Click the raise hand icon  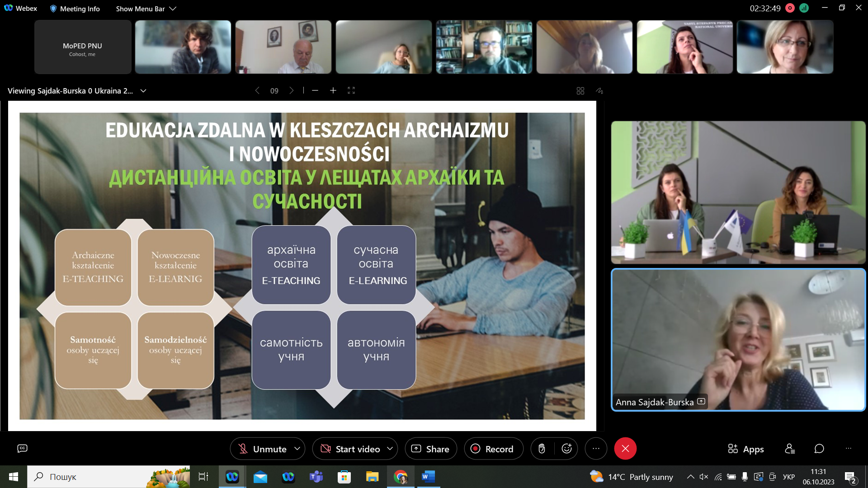coord(542,449)
